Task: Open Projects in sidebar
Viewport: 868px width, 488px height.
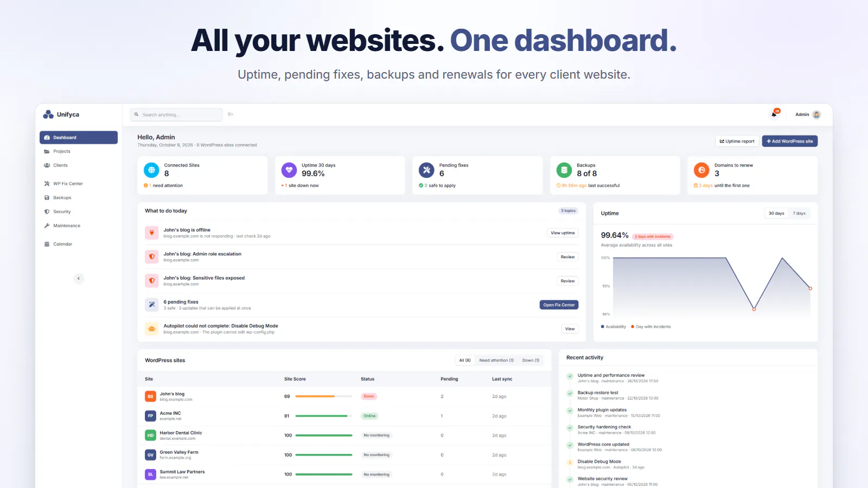Action: tap(79, 151)
